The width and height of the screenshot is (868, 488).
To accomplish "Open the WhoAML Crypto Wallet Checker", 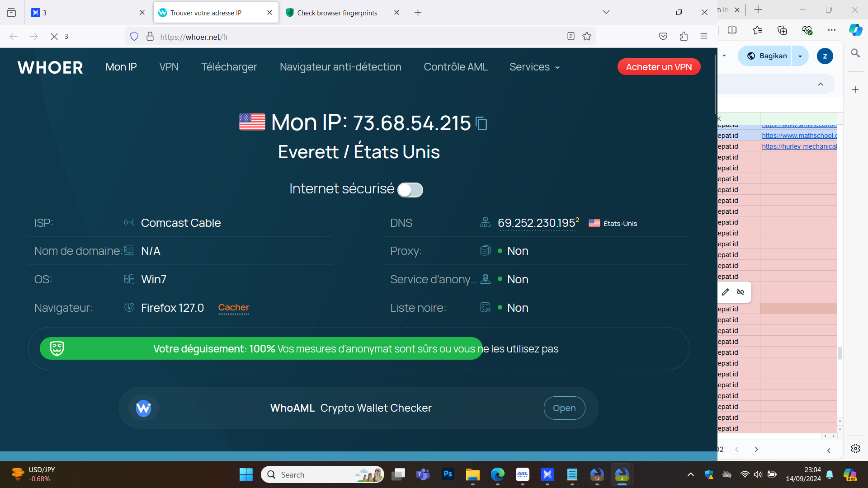I will click(x=564, y=408).
